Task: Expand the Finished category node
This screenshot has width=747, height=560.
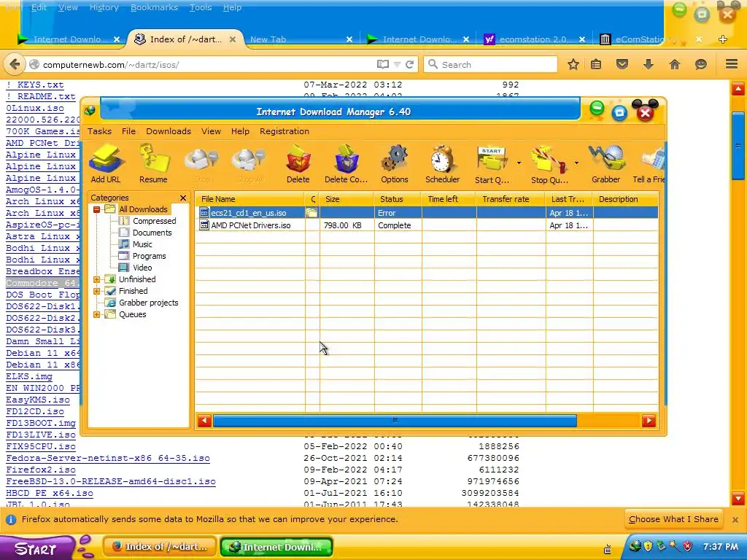Action: point(97,291)
